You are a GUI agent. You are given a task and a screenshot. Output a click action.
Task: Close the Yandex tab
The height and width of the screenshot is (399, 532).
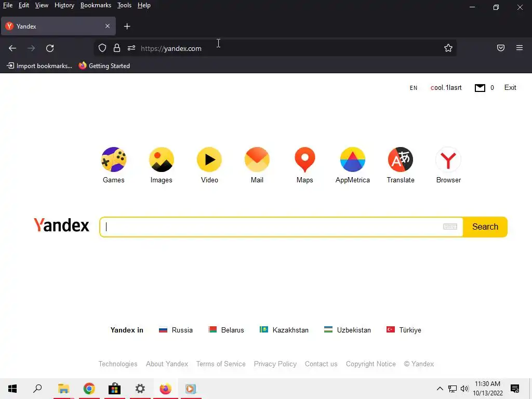(108, 26)
